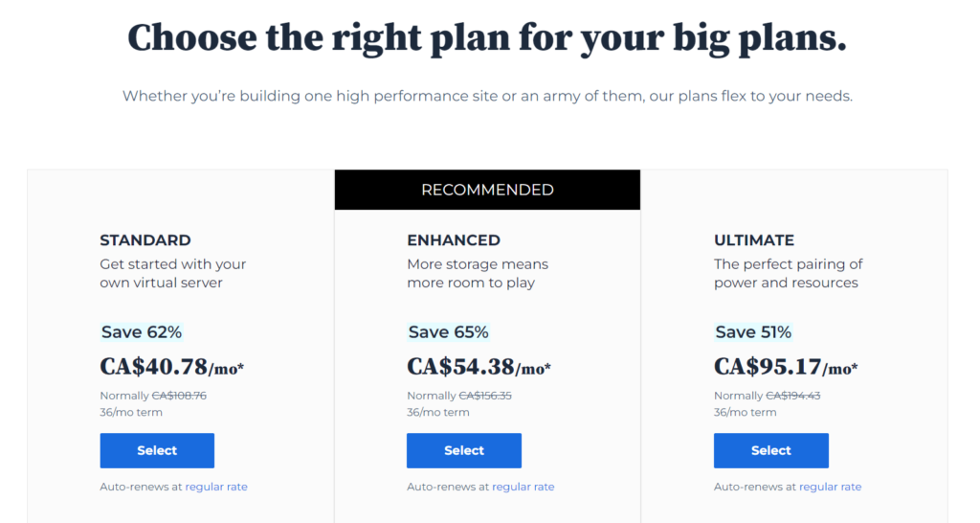Image resolution: width=980 pixels, height=523 pixels.
Task: Click the Save 65% discount label
Action: click(x=449, y=332)
